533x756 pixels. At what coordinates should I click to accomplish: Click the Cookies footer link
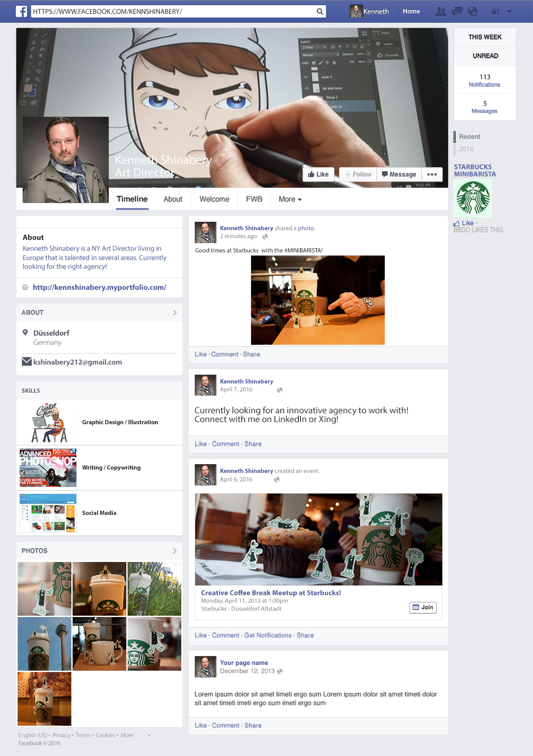coord(105,735)
